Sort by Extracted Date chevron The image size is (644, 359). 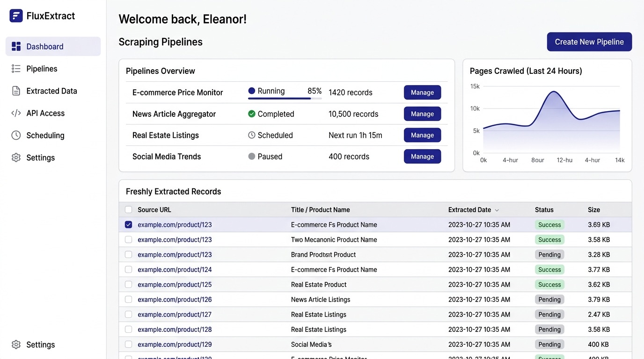(497, 210)
